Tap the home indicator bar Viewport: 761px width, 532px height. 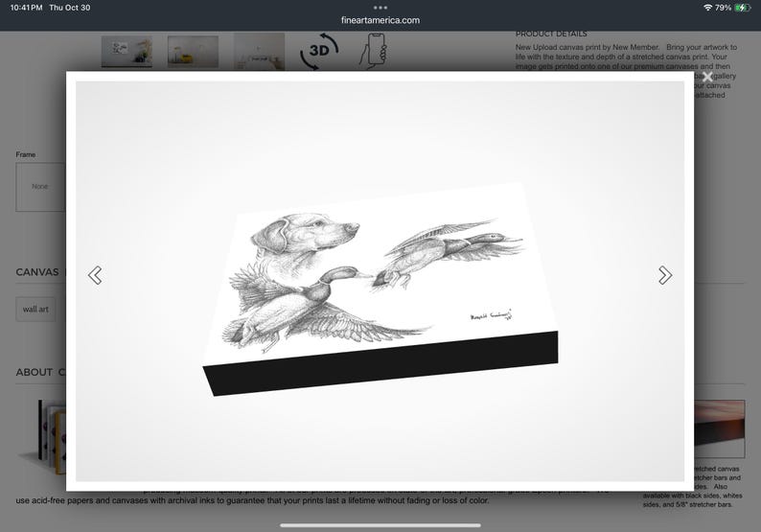(x=380, y=525)
